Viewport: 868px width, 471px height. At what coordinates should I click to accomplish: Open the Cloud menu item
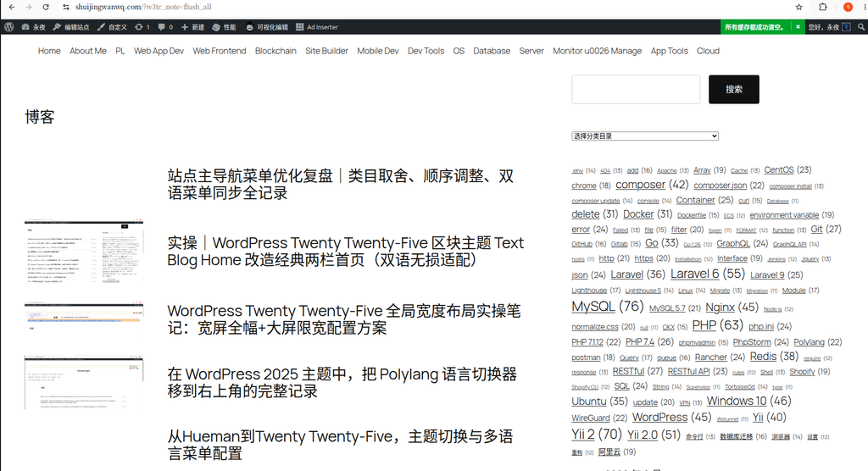(x=708, y=51)
